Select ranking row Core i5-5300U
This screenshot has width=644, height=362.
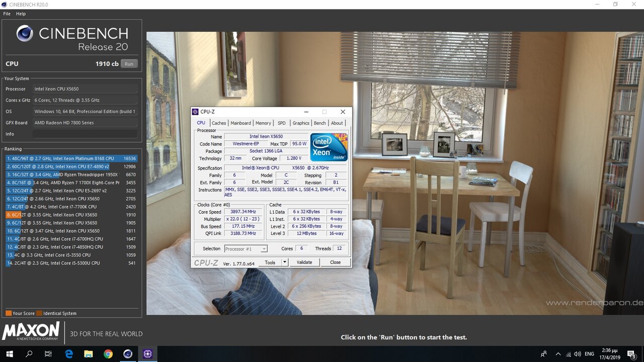(x=71, y=263)
